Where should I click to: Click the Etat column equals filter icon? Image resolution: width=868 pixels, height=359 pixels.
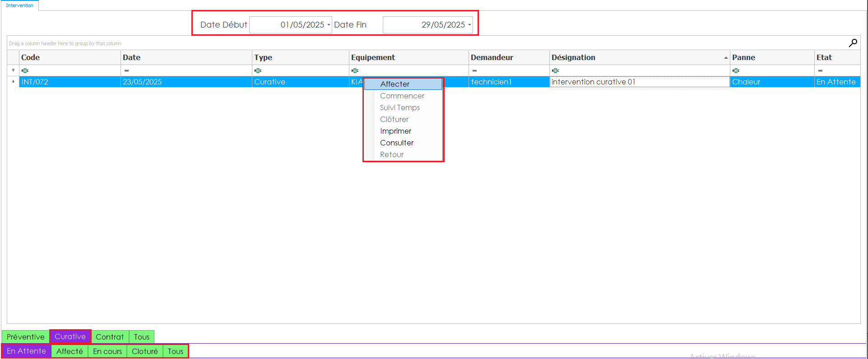pos(820,70)
